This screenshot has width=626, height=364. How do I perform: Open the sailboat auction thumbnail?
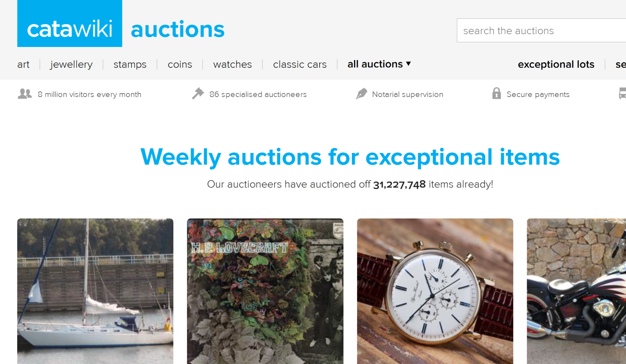(x=95, y=291)
